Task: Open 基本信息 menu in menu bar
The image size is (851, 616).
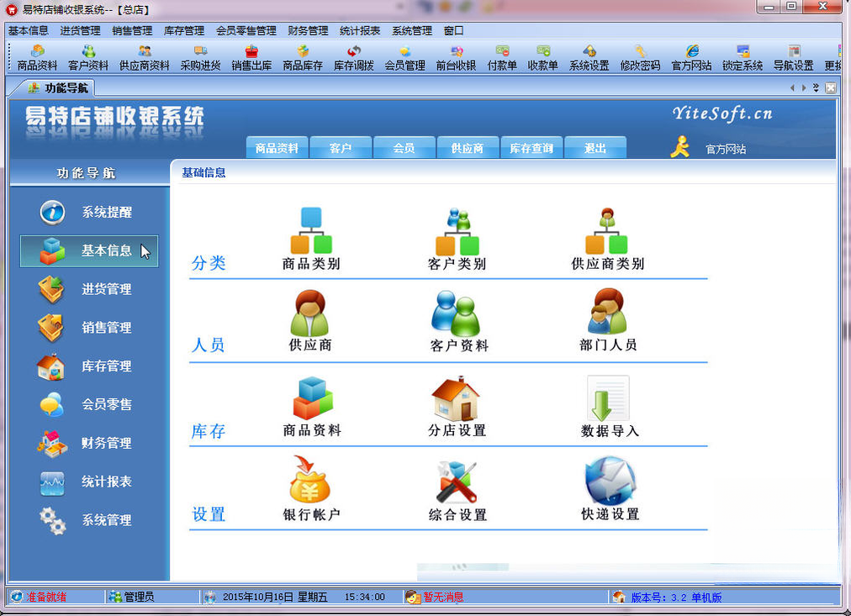Action: click(29, 31)
